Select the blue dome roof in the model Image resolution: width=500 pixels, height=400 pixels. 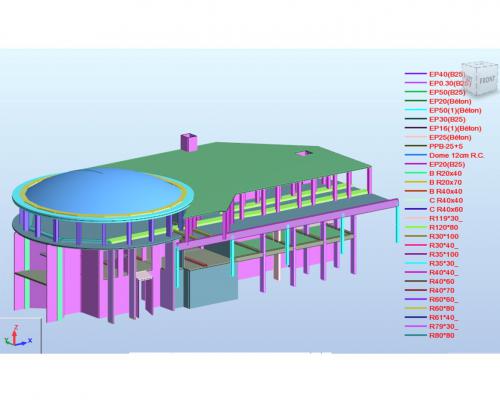pos(104,192)
